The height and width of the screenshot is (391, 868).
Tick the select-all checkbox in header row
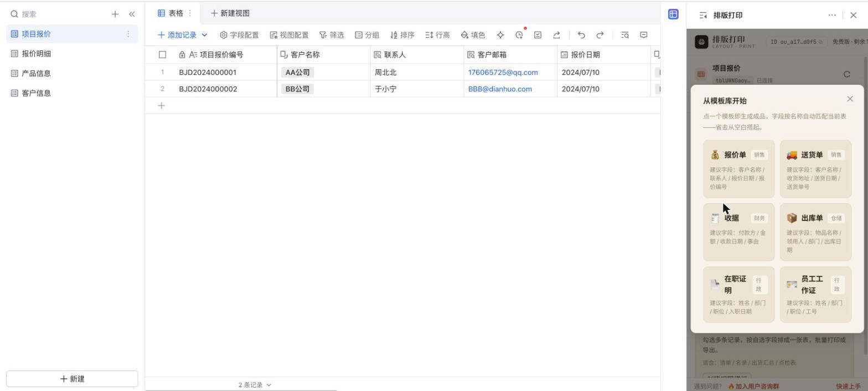pyautogui.click(x=162, y=55)
